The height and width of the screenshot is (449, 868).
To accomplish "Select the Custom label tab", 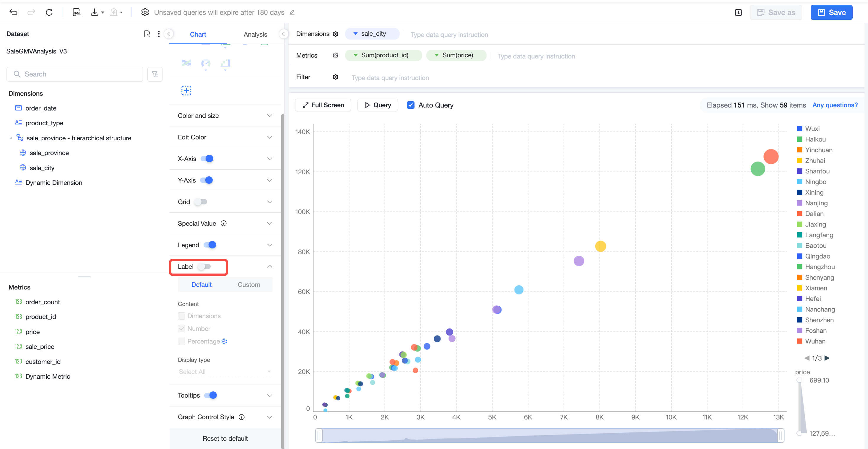I will pyautogui.click(x=249, y=285).
